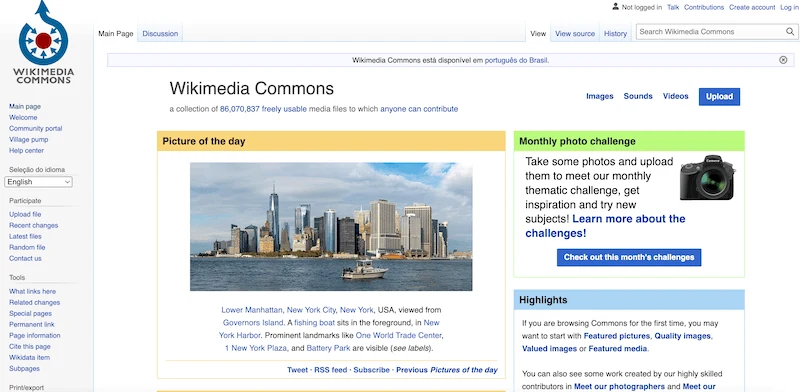Go to Village pump

[x=29, y=139]
